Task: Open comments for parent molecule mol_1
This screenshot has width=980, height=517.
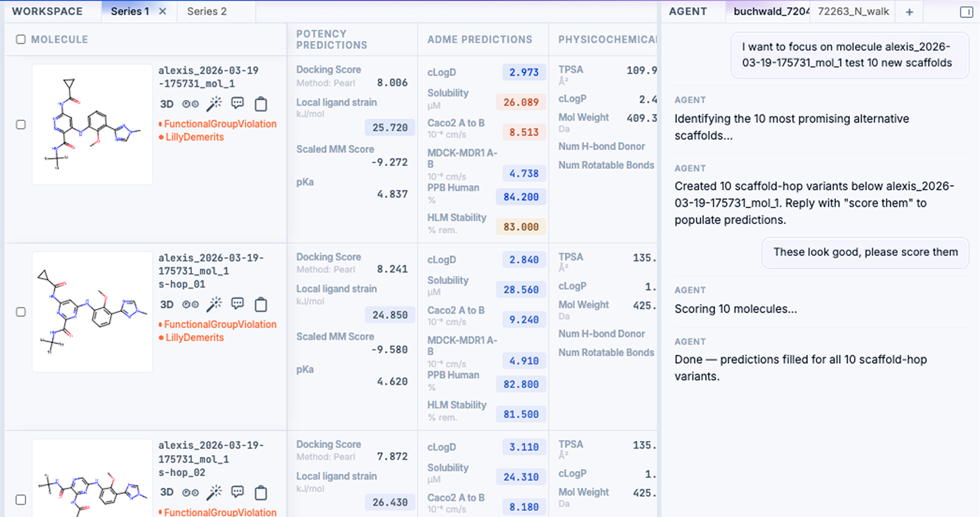Action: (237, 103)
